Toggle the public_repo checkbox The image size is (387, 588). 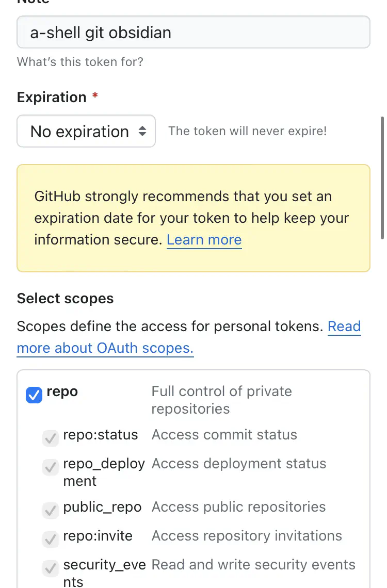pyautogui.click(x=50, y=511)
